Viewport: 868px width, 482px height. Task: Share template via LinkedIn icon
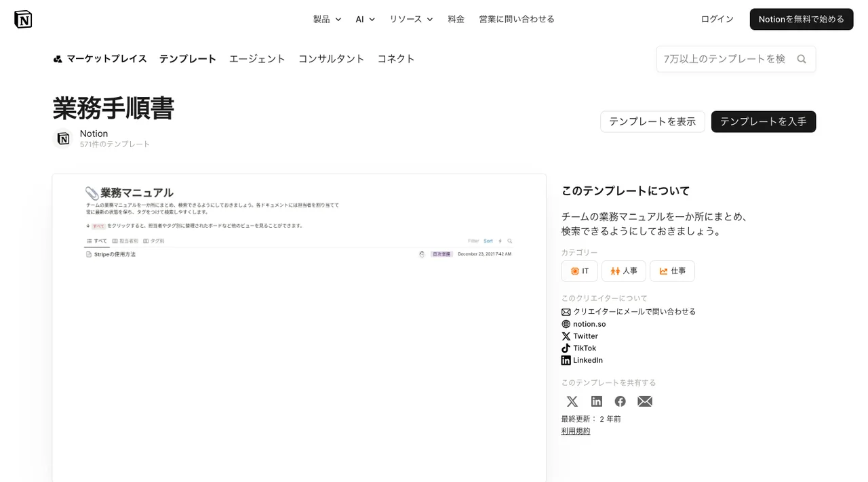(x=597, y=401)
